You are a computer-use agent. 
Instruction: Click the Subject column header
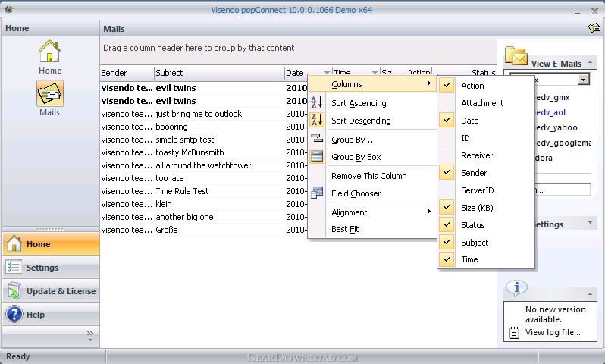pyautogui.click(x=219, y=73)
